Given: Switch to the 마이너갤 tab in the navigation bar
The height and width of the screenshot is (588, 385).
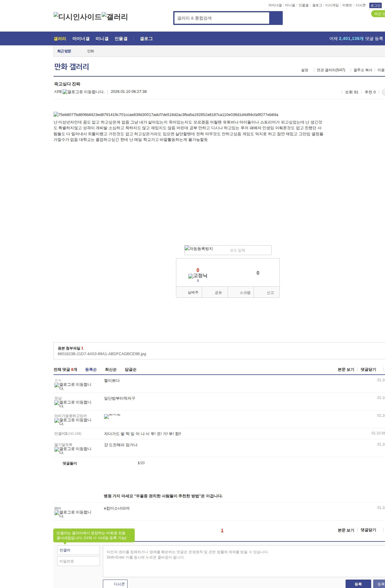Looking at the screenshot, I should (81, 39).
